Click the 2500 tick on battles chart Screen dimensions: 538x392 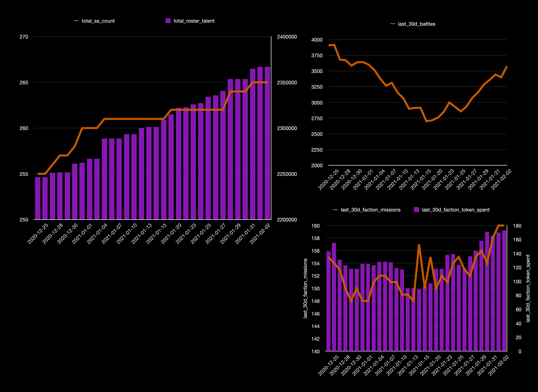(317, 134)
